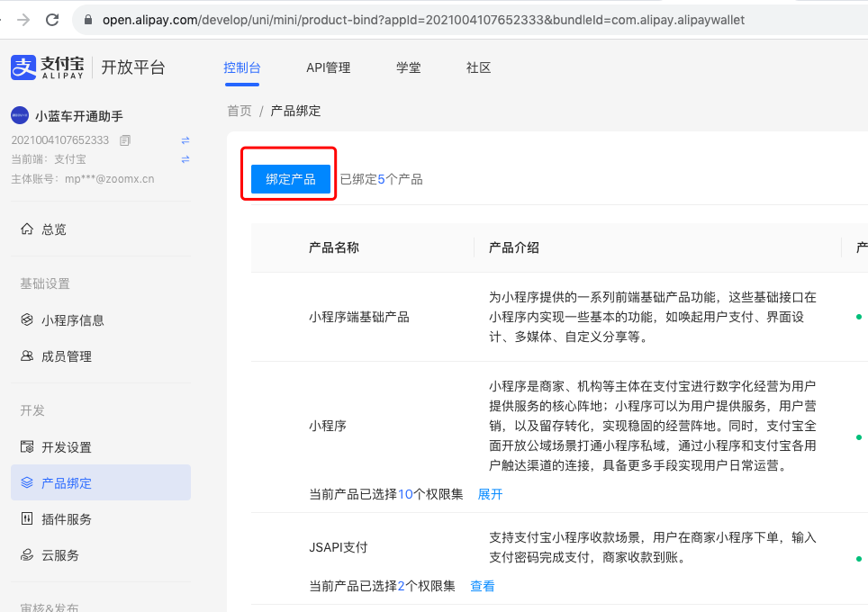This screenshot has width=868, height=612.
Task: Click the Alipay logo icon
Action: point(23,67)
